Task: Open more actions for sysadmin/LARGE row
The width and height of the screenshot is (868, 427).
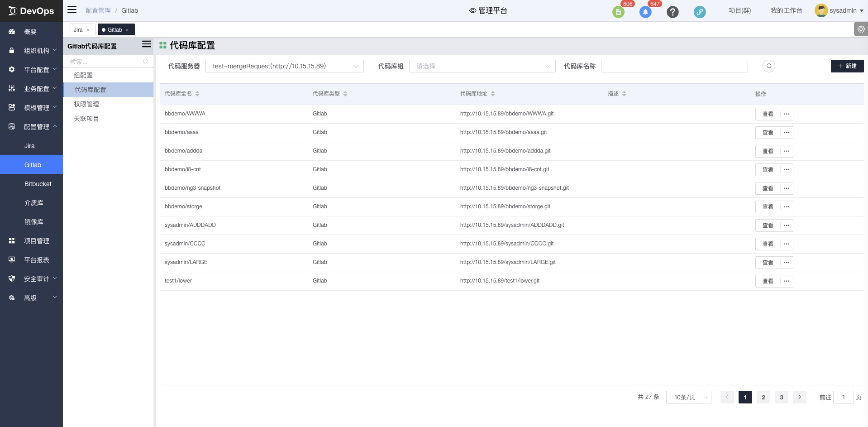Action: point(787,263)
